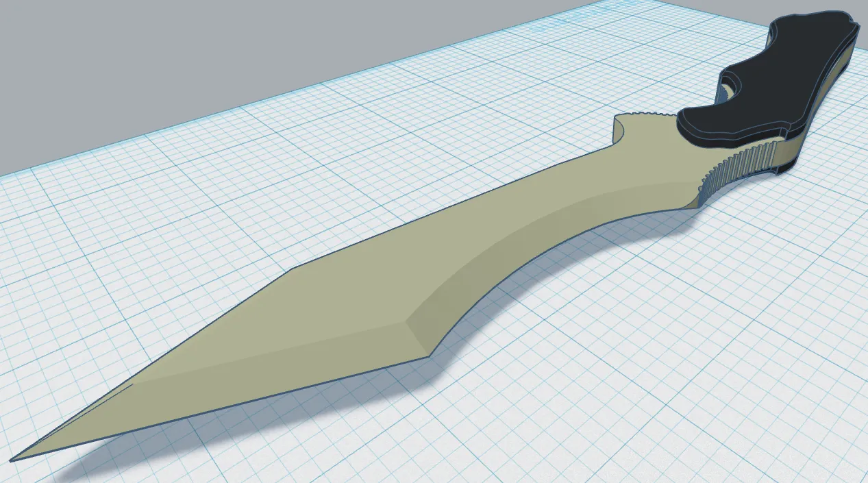Select the small serrations atop the blade spine

649,115
